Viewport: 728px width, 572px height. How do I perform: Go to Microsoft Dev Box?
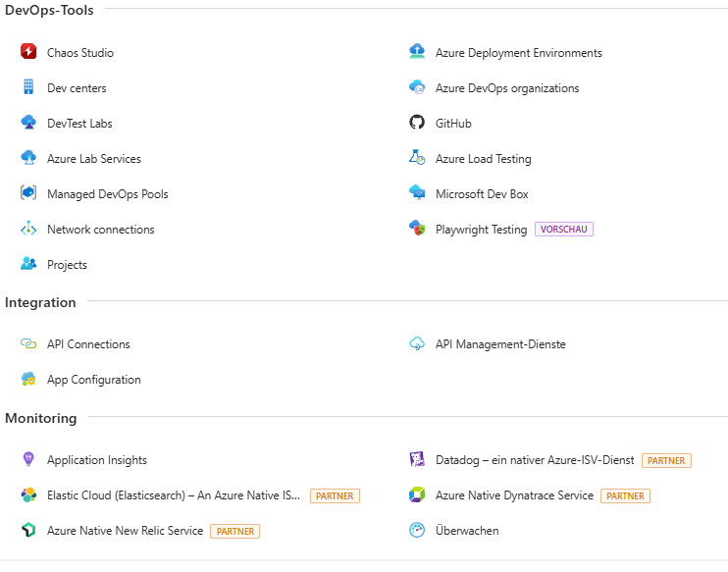tap(482, 194)
